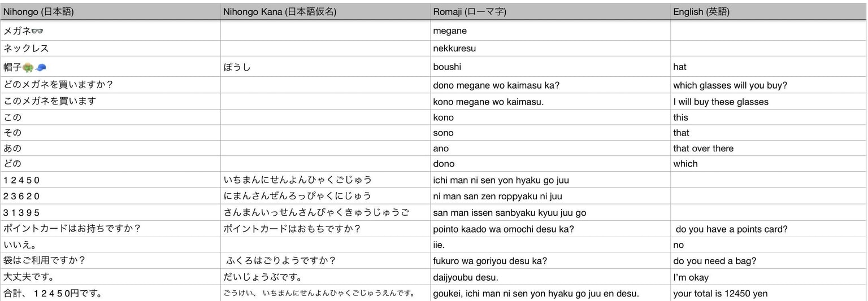Select kana cell ふくろはごりようですか？
This screenshot has width=868, height=301.
pyautogui.click(x=325, y=260)
